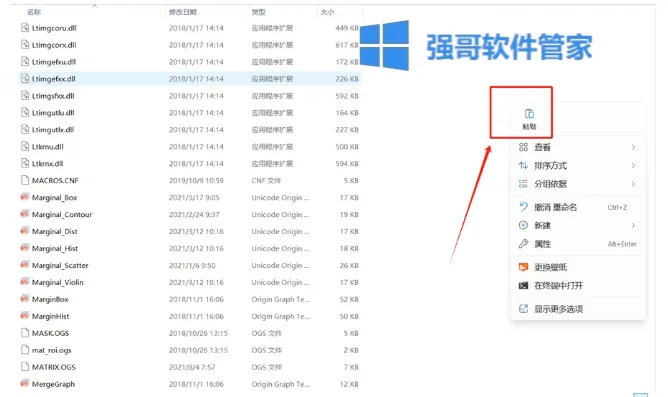Click the Marginal_Hist Origin icon
This screenshot has width=668, height=397.
tap(25, 248)
